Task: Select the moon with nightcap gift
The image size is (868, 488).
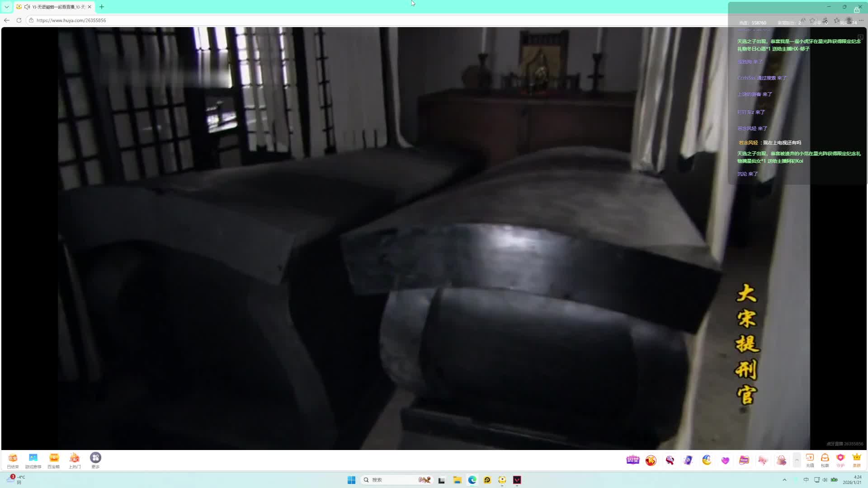Action: [x=707, y=460]
